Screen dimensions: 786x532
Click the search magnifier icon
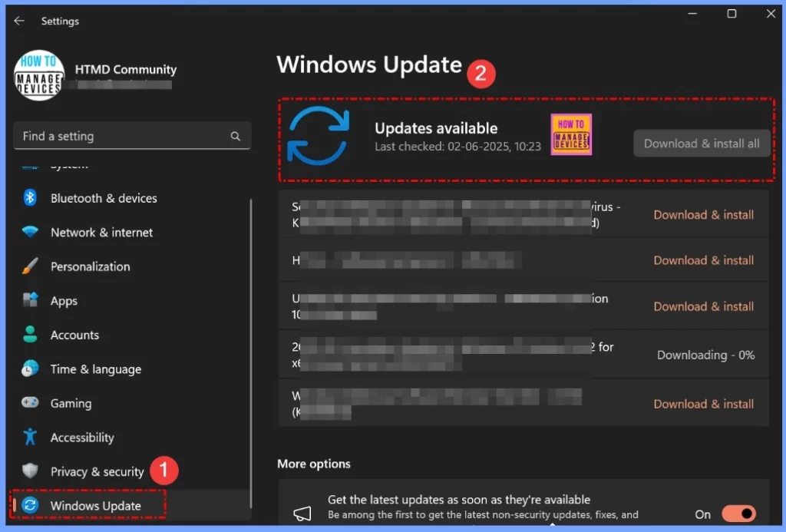coord(235,136)
